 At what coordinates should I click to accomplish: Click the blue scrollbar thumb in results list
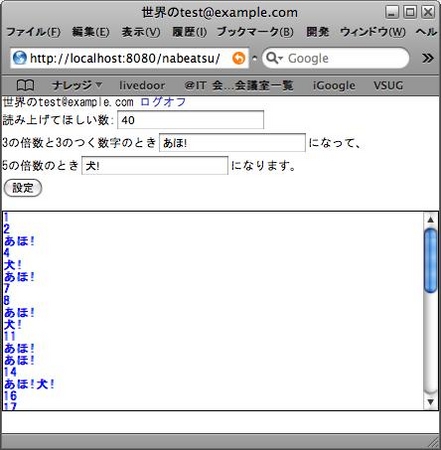431,260
